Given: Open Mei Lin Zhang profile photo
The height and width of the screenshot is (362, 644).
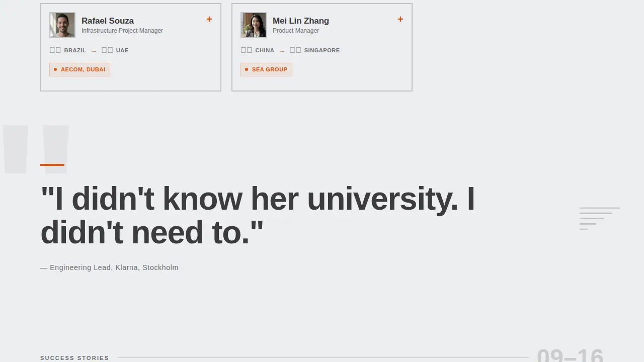Looking at the screenshot, I should (254, 25).
